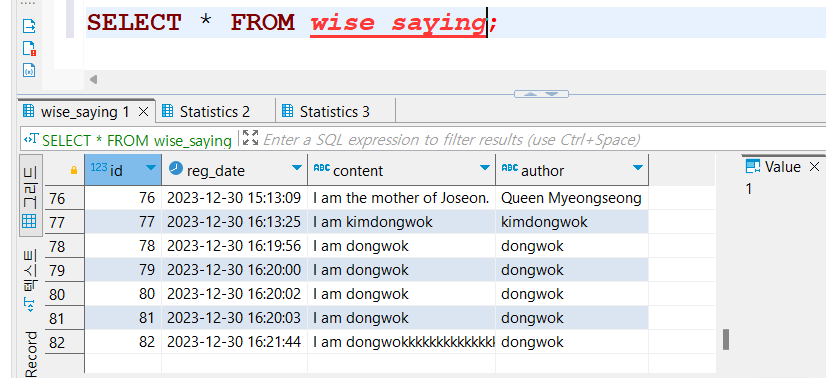Click the page icon with red badge

(30, 48)
